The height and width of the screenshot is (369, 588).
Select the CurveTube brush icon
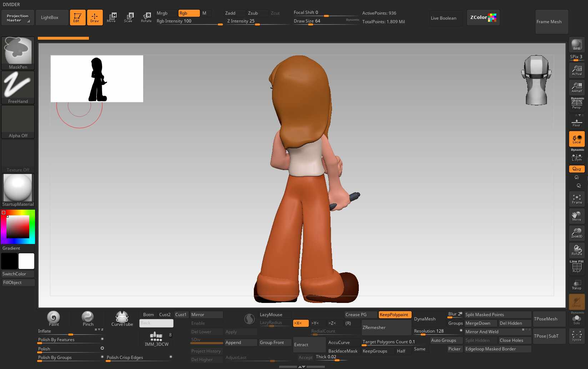tap(122, 318)
